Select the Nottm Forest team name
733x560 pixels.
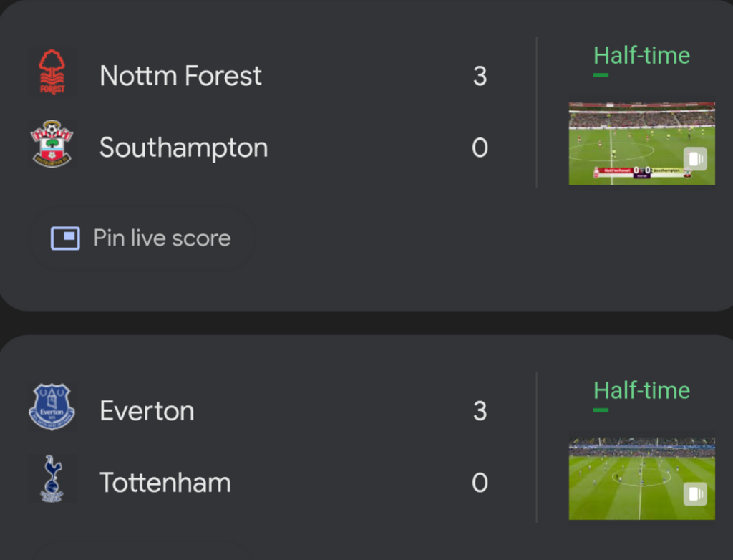click(x=180, y=76)
